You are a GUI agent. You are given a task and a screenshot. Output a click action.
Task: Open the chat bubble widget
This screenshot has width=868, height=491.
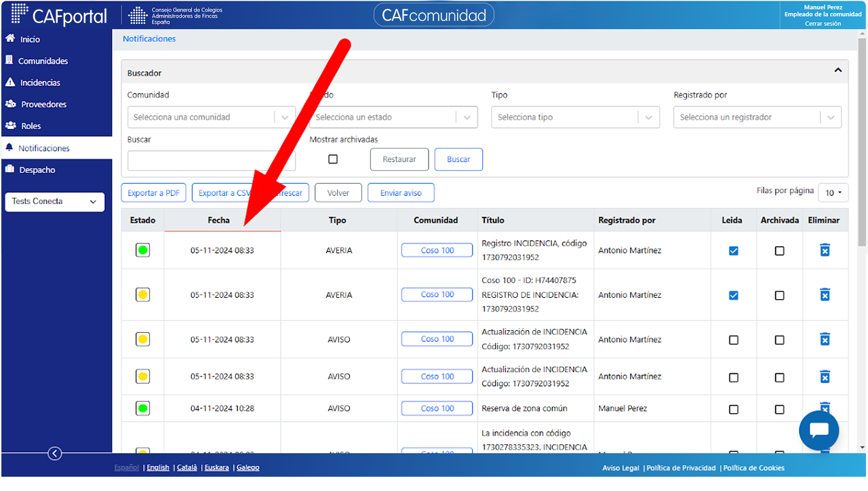pos(819,431)
